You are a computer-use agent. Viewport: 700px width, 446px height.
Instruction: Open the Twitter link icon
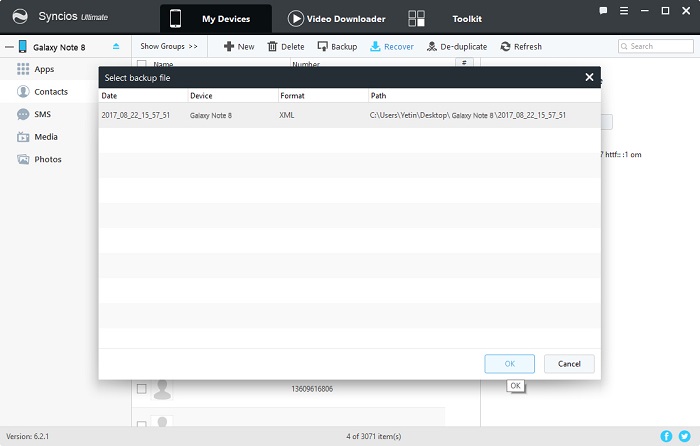[684, 436]
